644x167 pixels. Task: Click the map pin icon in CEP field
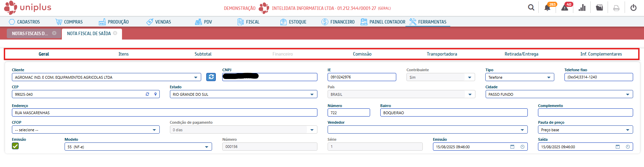(x=156, y=94)
